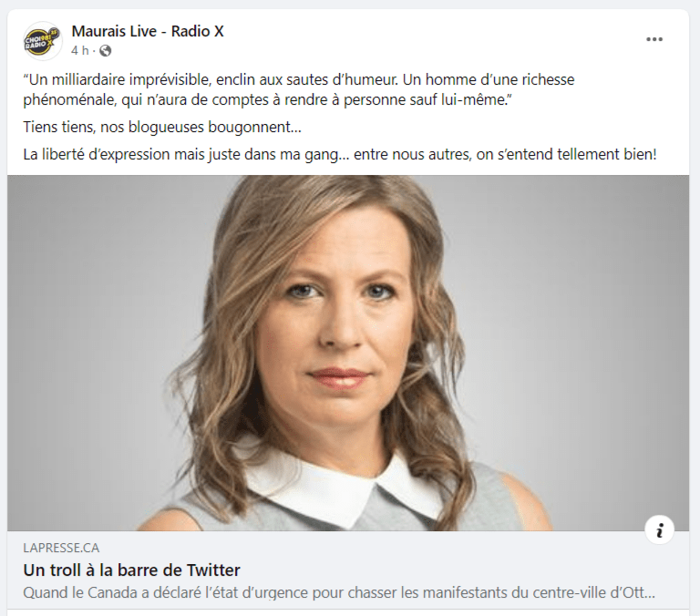Click the quoted 'Un milliardaire imprévisible' paragraph
The height and width of the screenshot is (616, 700).
click(x=299, y=89)
